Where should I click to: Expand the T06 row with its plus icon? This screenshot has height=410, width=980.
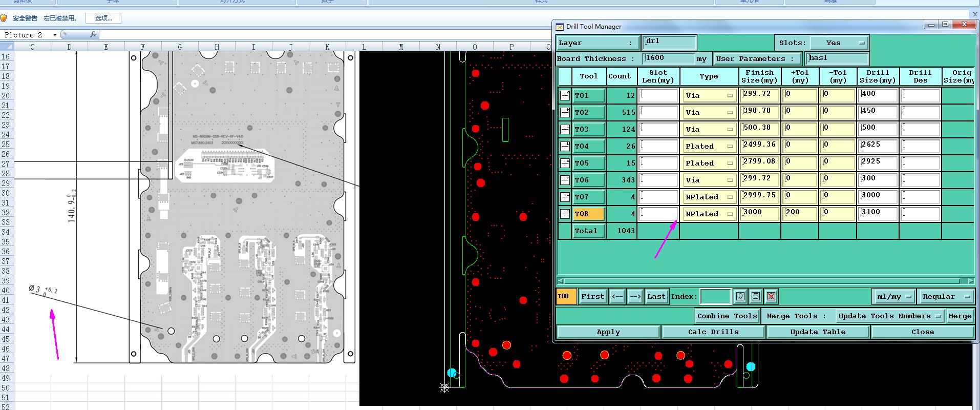click(x=565, y=180)
